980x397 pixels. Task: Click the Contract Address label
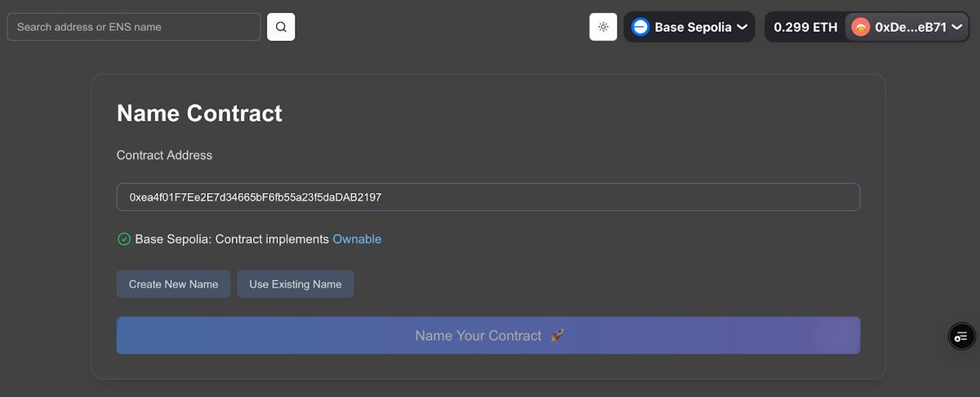[x=164, y=155]
